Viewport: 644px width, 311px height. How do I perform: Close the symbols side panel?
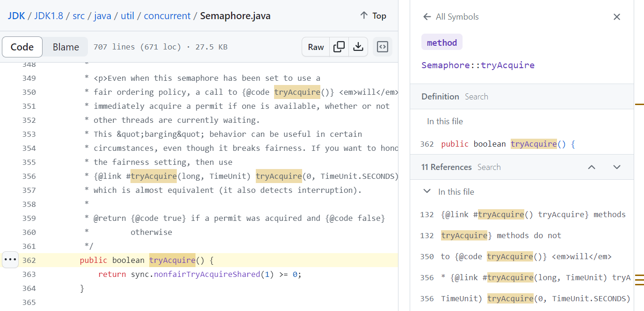[616, 17]
